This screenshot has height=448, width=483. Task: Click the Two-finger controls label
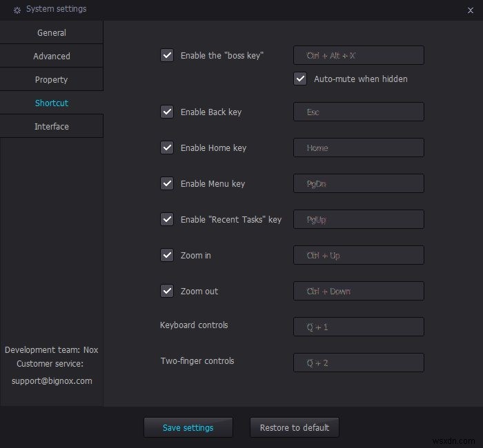[x=197, y=361]
